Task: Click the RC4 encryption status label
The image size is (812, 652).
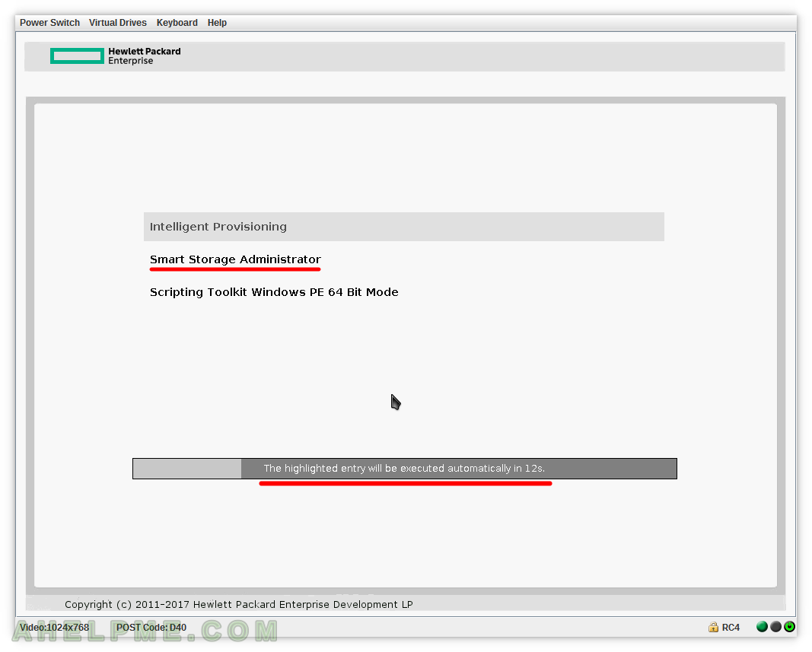Action: coord(731,628)
